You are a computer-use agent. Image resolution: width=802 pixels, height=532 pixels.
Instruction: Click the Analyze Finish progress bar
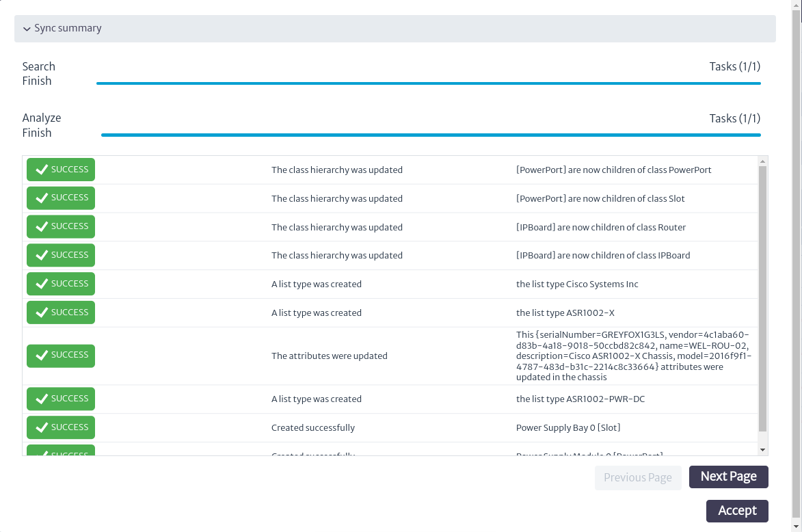(x=431, y=135)
